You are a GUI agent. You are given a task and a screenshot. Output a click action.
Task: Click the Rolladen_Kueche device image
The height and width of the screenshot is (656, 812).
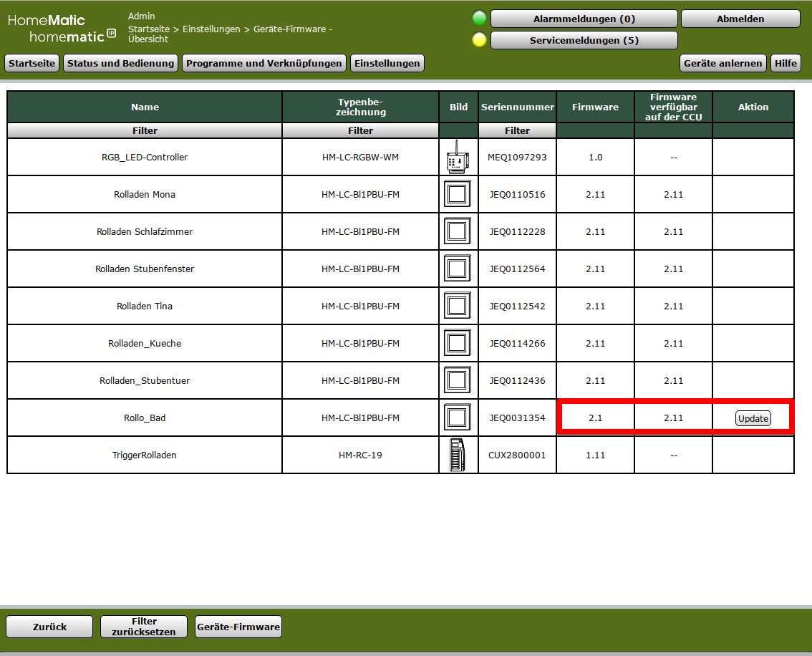[458, 343]
